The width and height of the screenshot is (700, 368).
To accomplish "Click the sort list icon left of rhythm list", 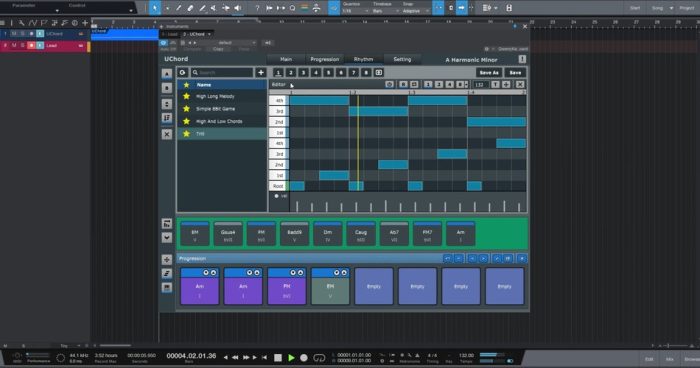I will 167,118.
